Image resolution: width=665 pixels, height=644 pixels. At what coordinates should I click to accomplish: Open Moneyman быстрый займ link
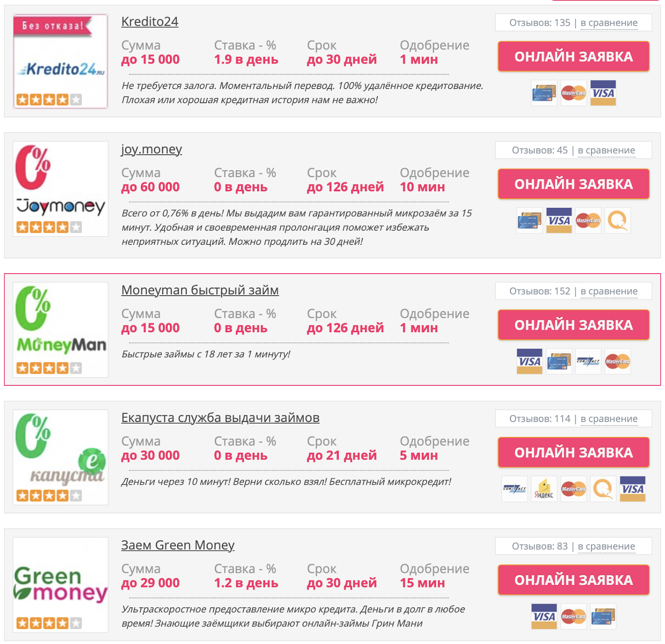(200, 290)
